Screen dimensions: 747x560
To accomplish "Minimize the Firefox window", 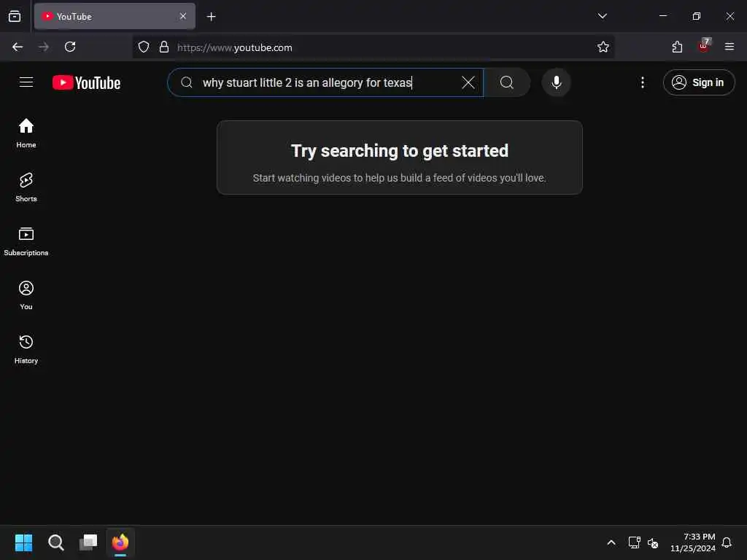I will pyautogui.click(x=662, y=16).
